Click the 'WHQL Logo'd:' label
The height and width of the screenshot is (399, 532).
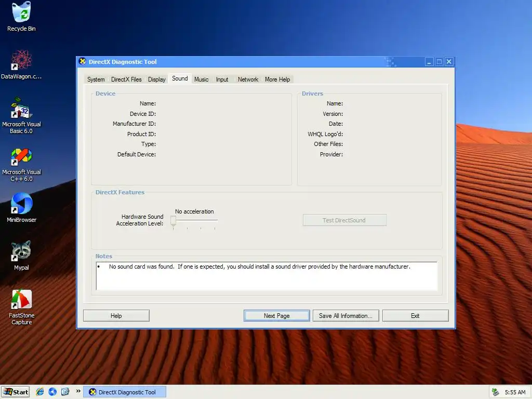(x=325, y=134)
